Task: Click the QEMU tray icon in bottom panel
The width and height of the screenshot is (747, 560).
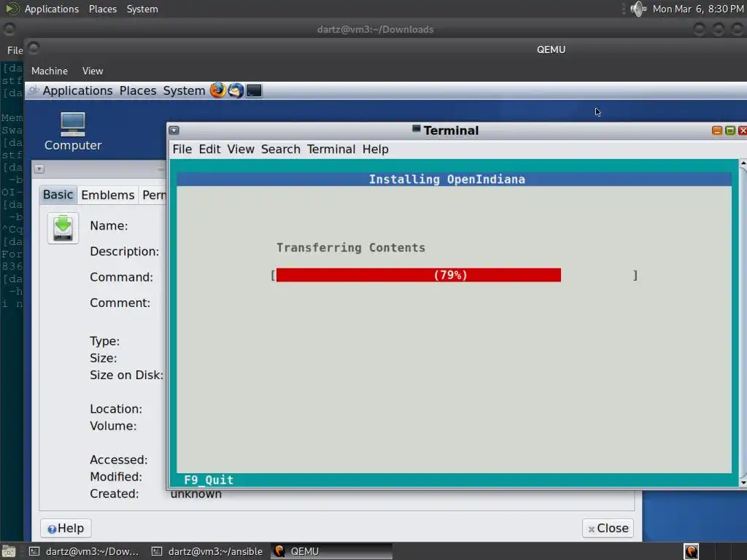Action: 692,551
